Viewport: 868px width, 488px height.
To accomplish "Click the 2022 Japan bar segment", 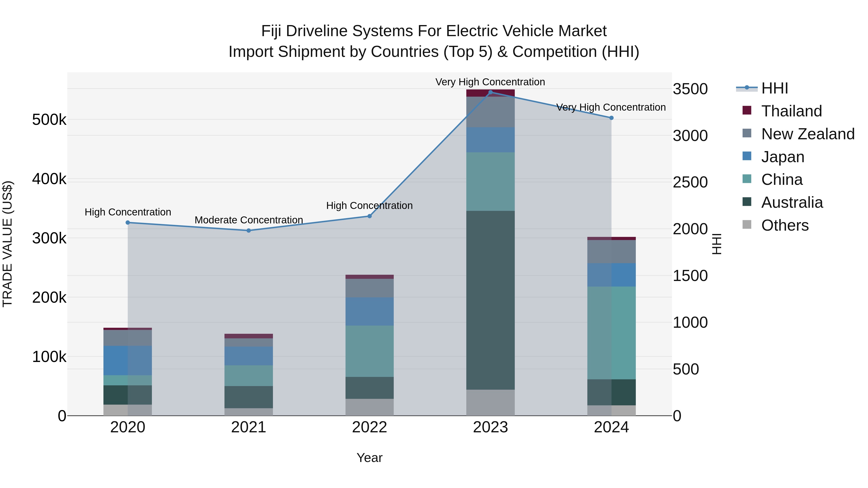I will pyautogui.click(x=370, y=312).
